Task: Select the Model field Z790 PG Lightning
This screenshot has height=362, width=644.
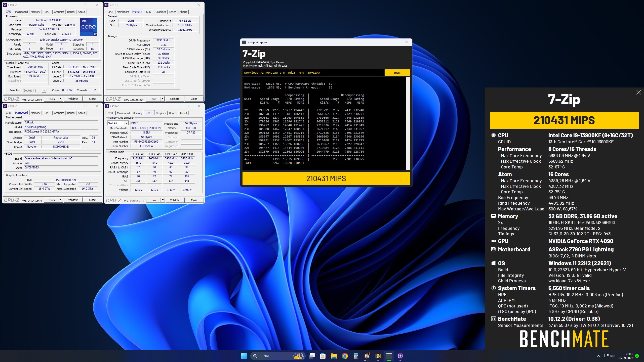Action: pos(48,127)
